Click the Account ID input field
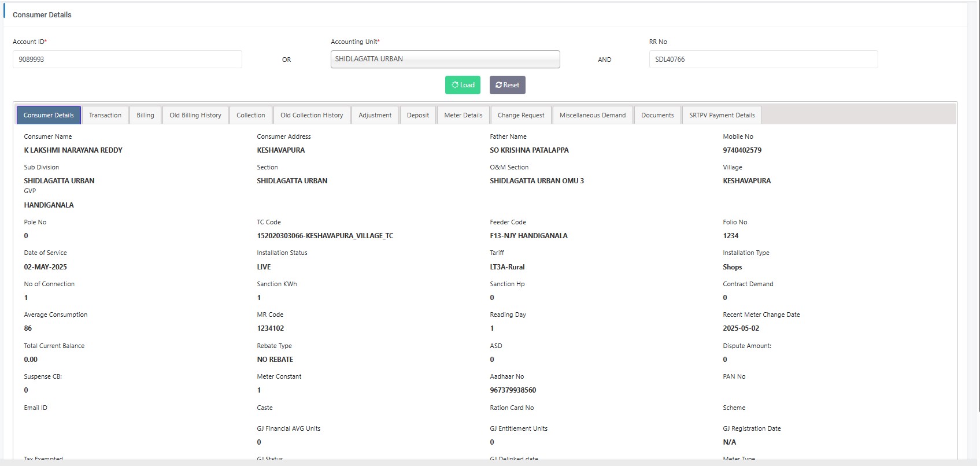The height and width of the screenshot is (466, 980). click(x=127, y=60)
